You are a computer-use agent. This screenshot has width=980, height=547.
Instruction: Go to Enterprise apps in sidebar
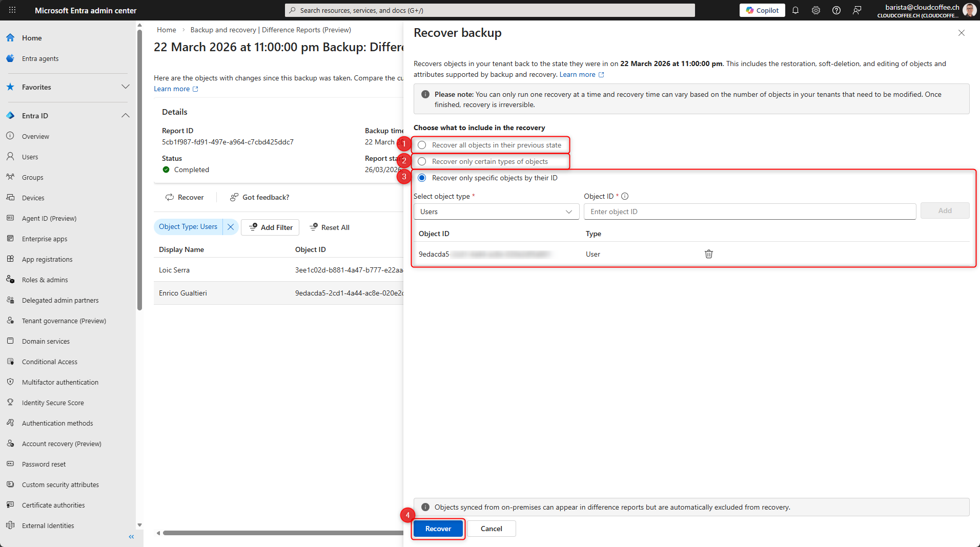45,239
